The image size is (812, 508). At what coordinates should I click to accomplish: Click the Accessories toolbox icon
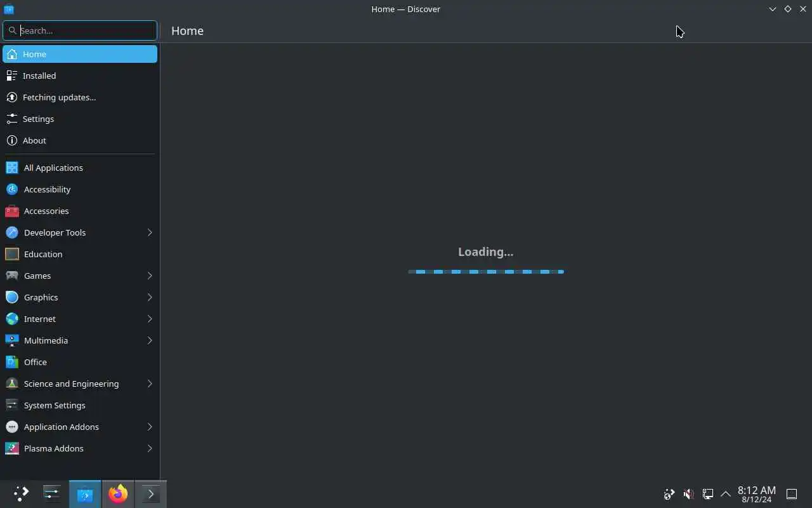[x=12, y=211]
